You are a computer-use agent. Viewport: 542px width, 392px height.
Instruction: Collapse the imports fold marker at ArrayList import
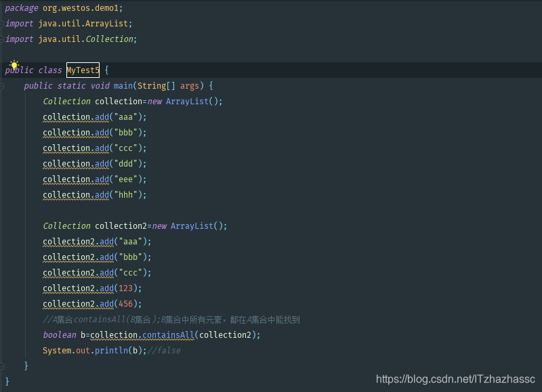(2, 24)
